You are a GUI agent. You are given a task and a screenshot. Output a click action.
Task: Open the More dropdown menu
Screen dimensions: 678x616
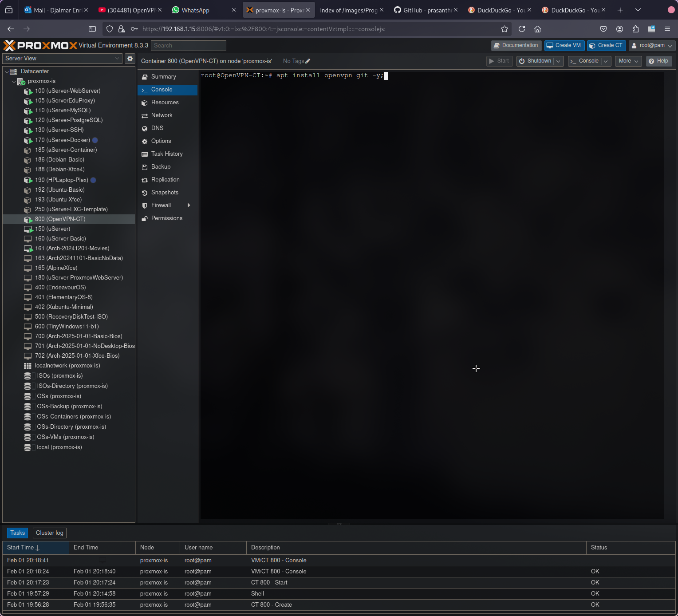(x=628, y=61)
